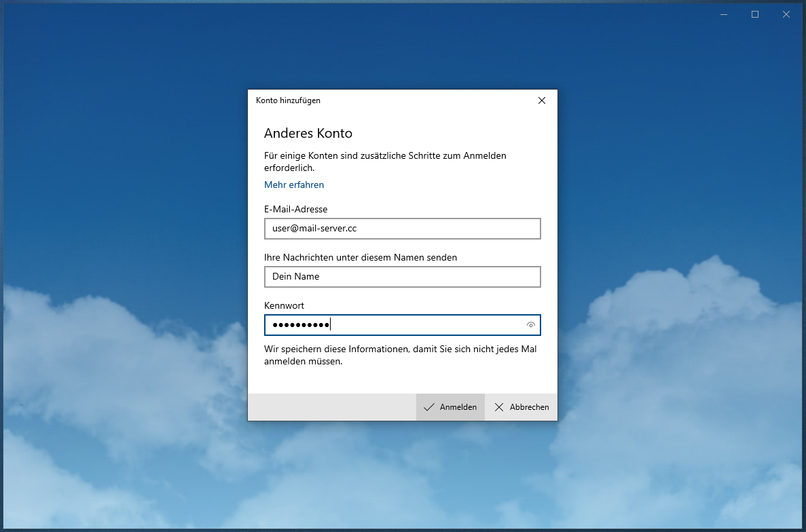The height and width of the screenshot is (532, 806).
Task: Minimize the Mail app window
Action: point(723,14)
